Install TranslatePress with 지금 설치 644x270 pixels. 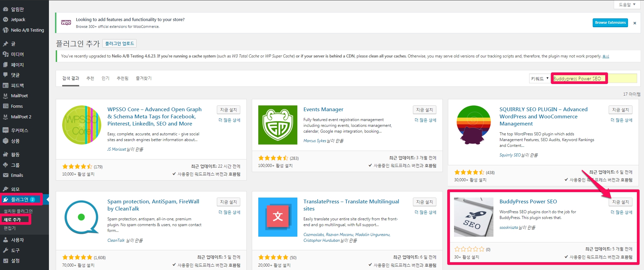point(424,202)
